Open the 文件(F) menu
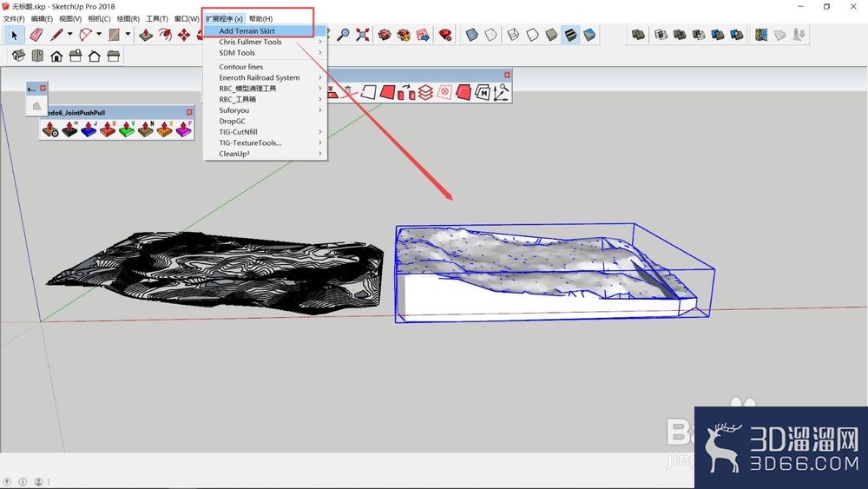Screen dimensions: 868x489 [x=14, y=19]
